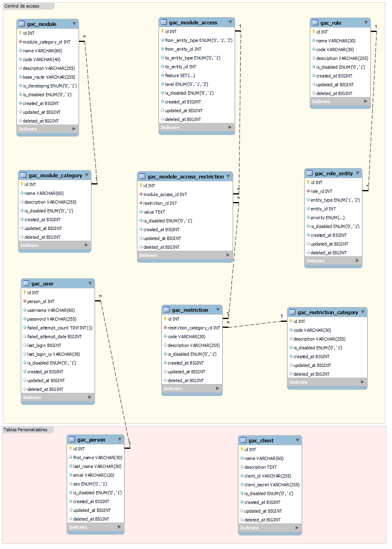Select client_secret VARCHAR(255) column in gac_client
Viewport: 392px width, 549px height.
(x=272, y=485)
